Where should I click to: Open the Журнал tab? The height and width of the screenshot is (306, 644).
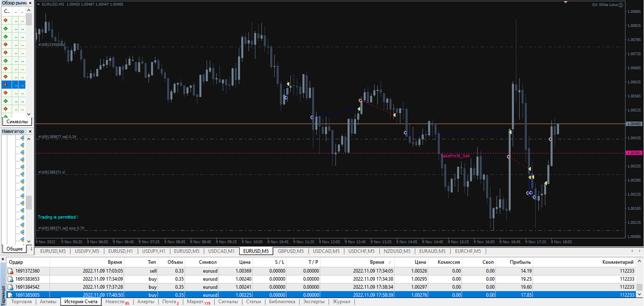pyautogui.click(x=341, y=302)
